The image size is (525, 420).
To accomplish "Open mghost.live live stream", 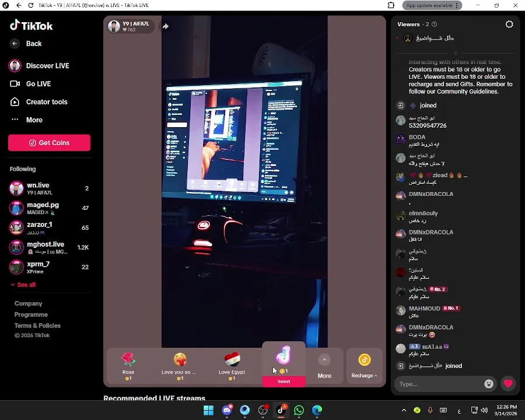I will click(x=49, y=247).
